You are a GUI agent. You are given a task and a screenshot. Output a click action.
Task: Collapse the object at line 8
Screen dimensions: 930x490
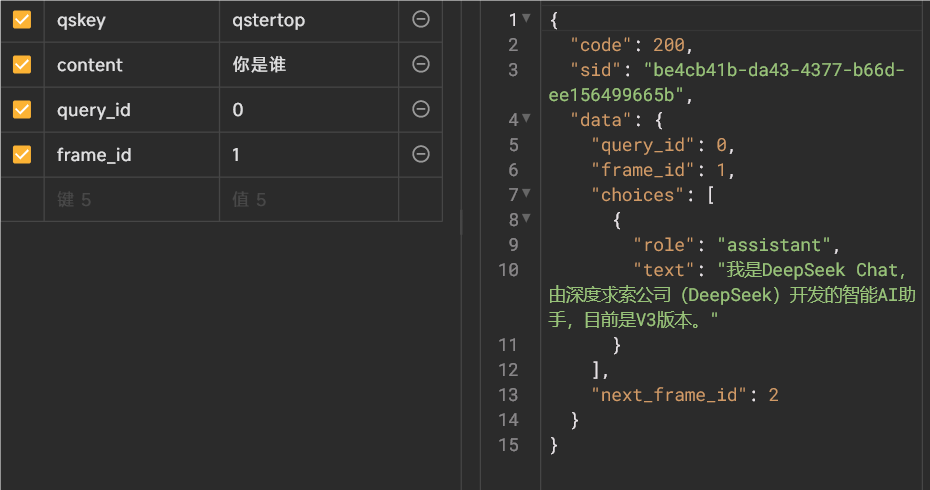pos(526,219)
